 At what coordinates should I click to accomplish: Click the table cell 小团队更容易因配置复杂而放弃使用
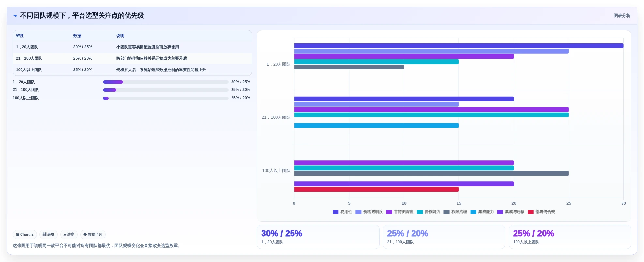pyautogui.click(x=148, y=47)
